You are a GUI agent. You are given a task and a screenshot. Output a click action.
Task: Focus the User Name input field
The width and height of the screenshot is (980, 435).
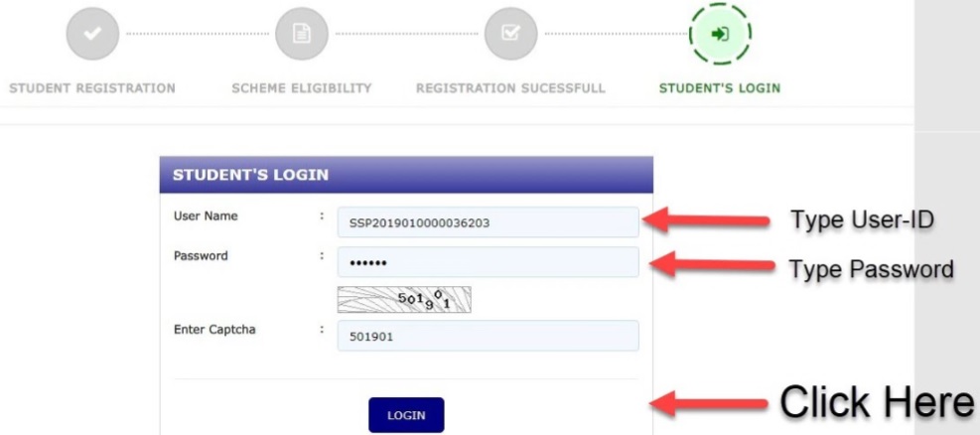pos(489,222)
